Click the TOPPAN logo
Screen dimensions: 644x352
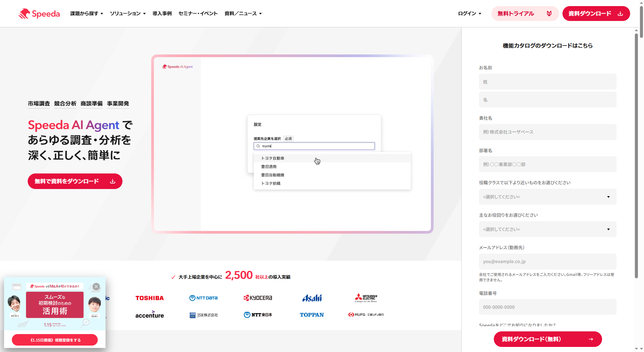pyautogui.click(x=312, y=315)
